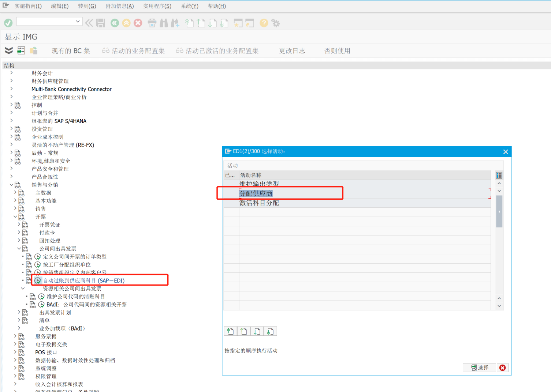Click the red Cancel icon in the toolbar

(138, 23)
